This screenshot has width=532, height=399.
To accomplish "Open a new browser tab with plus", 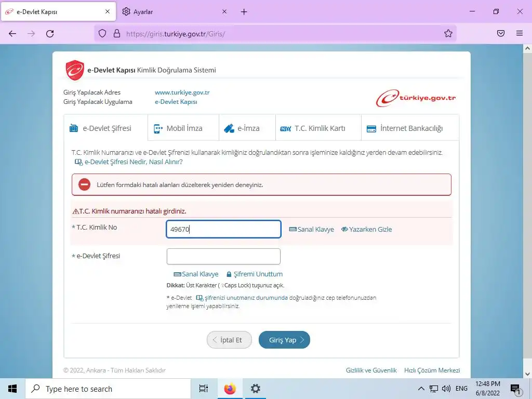I will click(244, 12).
